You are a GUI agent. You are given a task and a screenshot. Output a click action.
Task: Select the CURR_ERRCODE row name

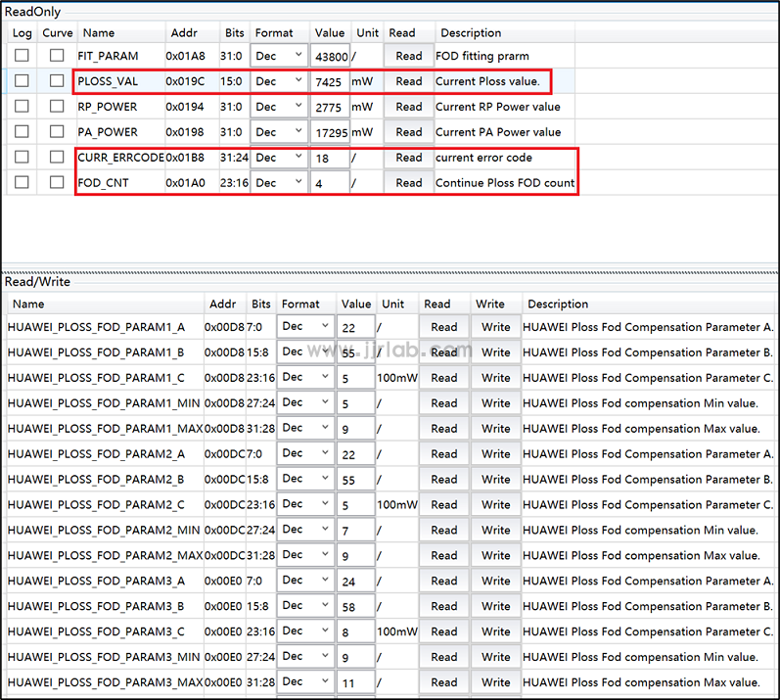pyautogui.click(x=121, y=158)
